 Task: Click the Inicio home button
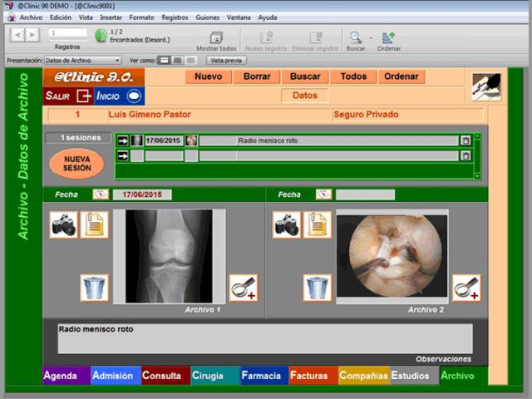(x=119, y=96)
